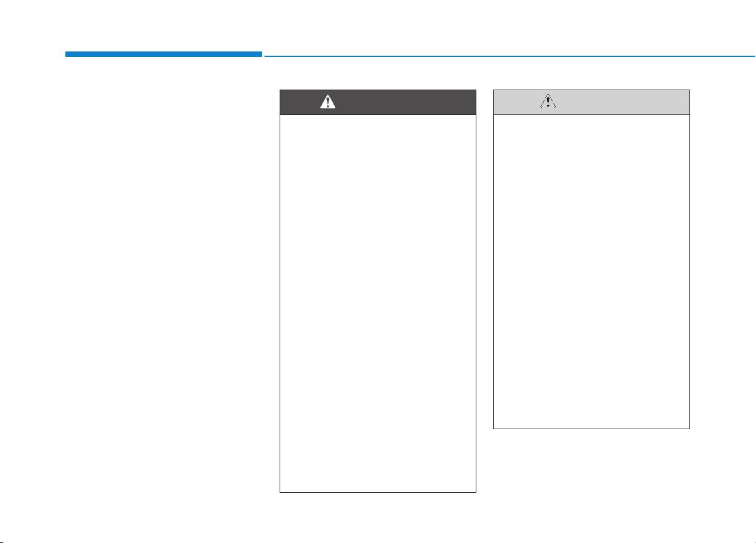Click the light header right of the caution icon
The image size is (756, 543).
(623, 102)
